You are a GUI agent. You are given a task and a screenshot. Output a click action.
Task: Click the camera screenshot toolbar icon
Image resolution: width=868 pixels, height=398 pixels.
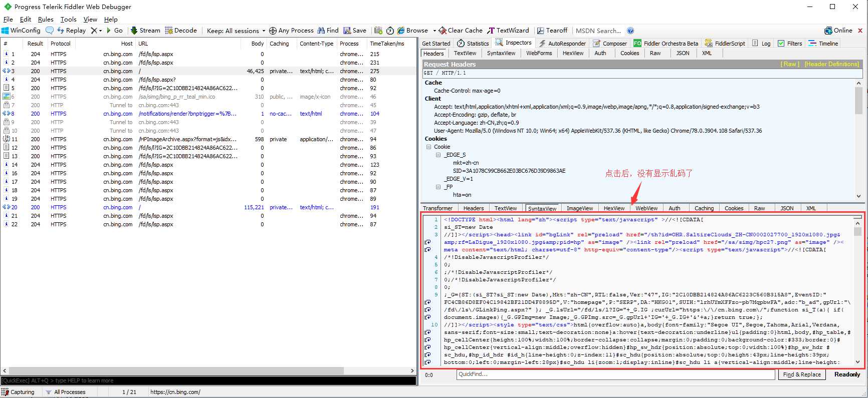click(x=378, y=31)
